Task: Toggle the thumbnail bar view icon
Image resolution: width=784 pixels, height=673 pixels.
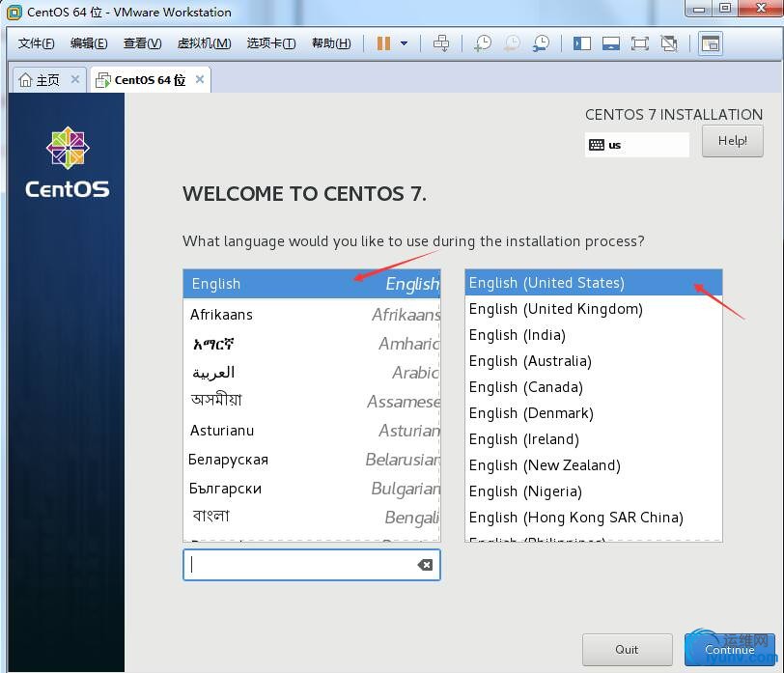Action: (611, 43)
